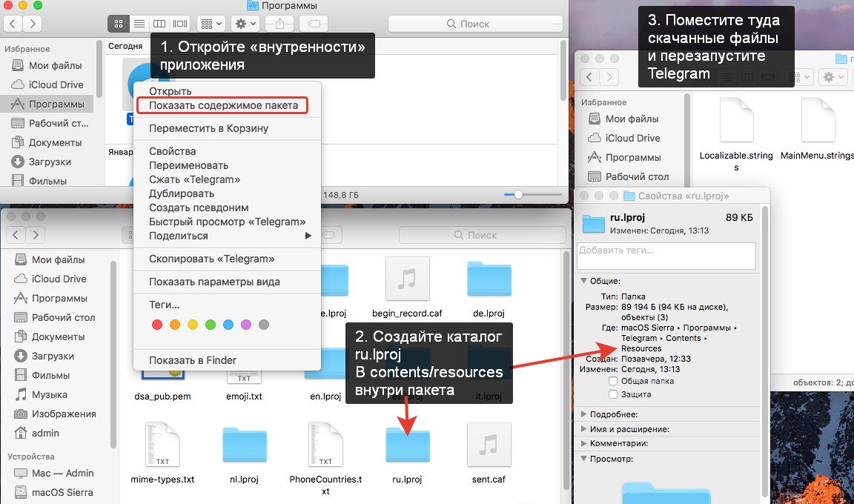Go back in the Программы window
This screenshot has height=504, width=854.
click(13, 24)
